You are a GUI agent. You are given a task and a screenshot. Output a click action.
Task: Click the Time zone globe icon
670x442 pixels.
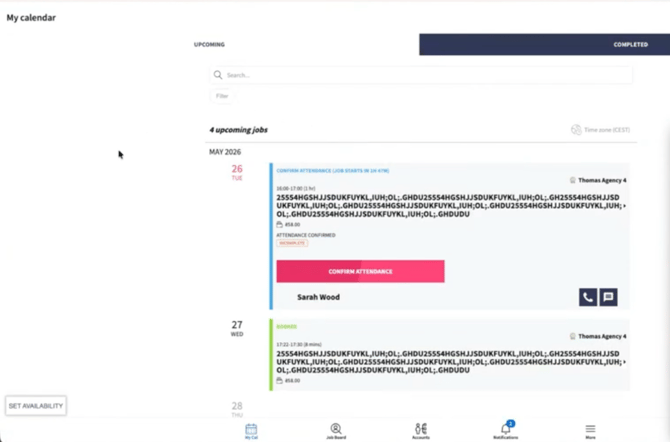point(576,130)
